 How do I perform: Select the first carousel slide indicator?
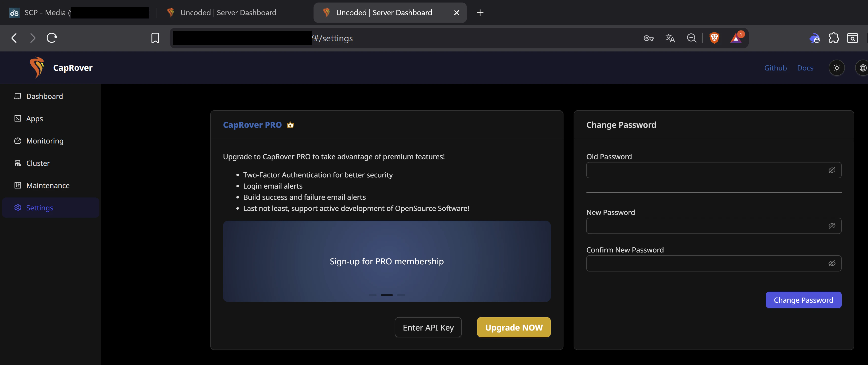click(372, 295)
